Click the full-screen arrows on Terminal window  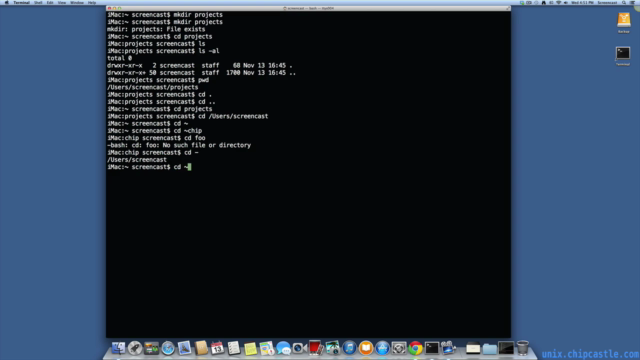click(508, 8)
